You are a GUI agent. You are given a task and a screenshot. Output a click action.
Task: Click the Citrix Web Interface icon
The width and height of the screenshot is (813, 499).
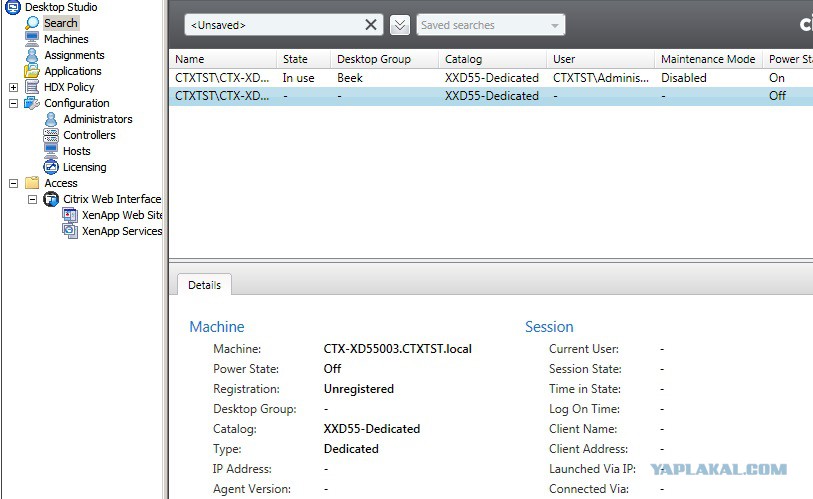point(51,199)
